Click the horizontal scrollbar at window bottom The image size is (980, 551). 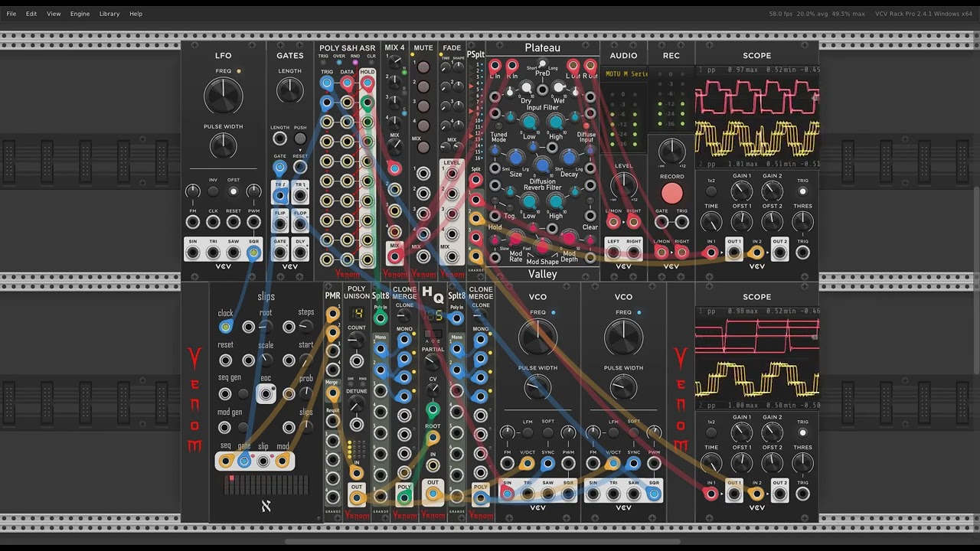pyautogui.click(x=482, y=542)
